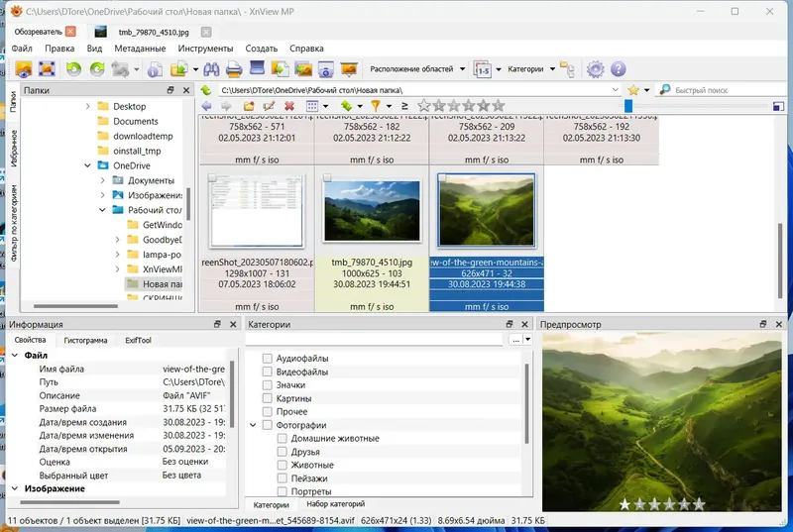
Task: Collapse the Фотографии category group
Action: coord(252,425)
